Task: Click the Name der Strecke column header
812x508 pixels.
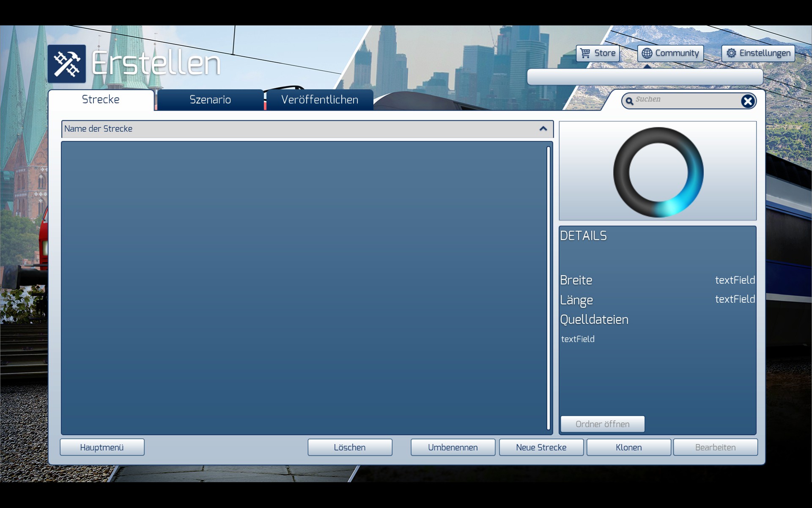Action: pos(296,129)
